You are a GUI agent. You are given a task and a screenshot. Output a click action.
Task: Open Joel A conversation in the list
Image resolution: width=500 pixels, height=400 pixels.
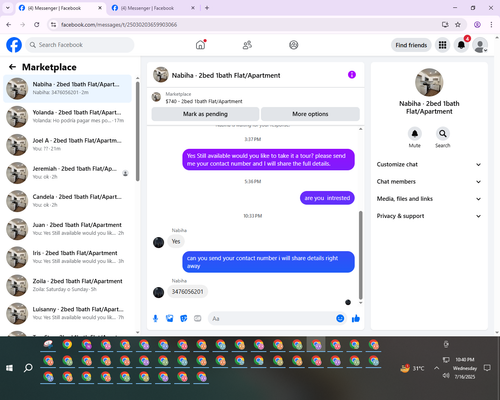67,145
